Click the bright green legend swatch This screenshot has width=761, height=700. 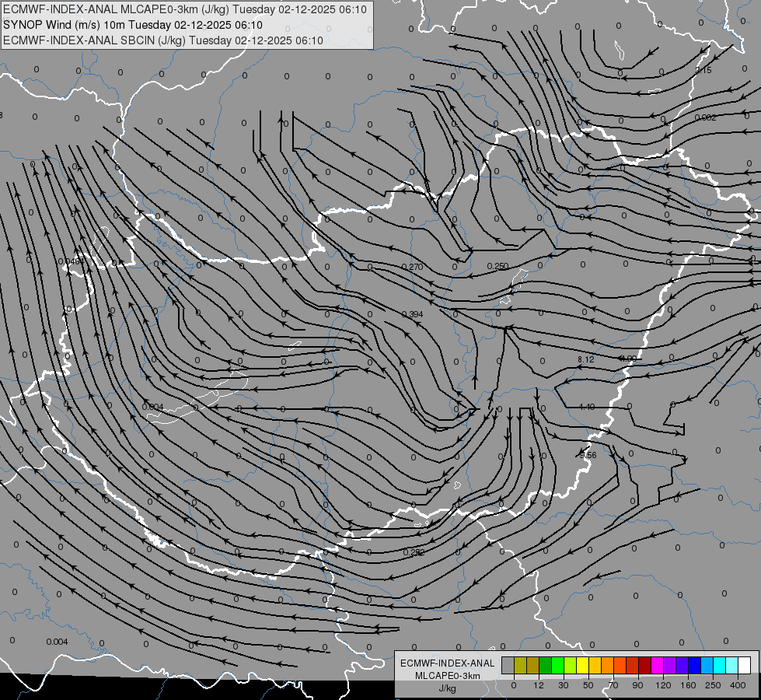557,666
